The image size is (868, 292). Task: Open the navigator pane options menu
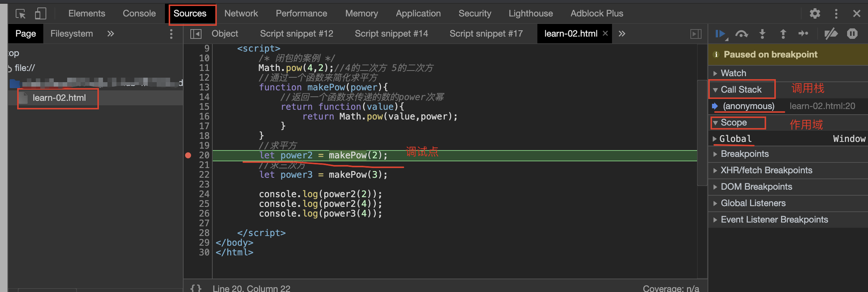pos(171,34)
